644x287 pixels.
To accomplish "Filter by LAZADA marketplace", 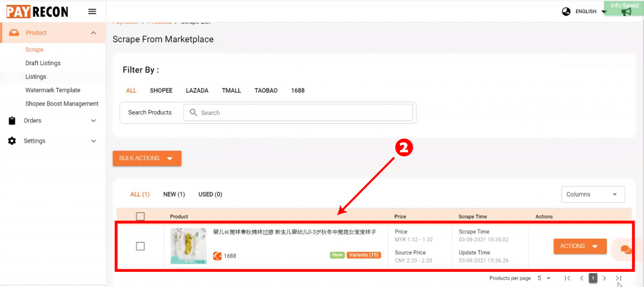I will tap(197, 90).
